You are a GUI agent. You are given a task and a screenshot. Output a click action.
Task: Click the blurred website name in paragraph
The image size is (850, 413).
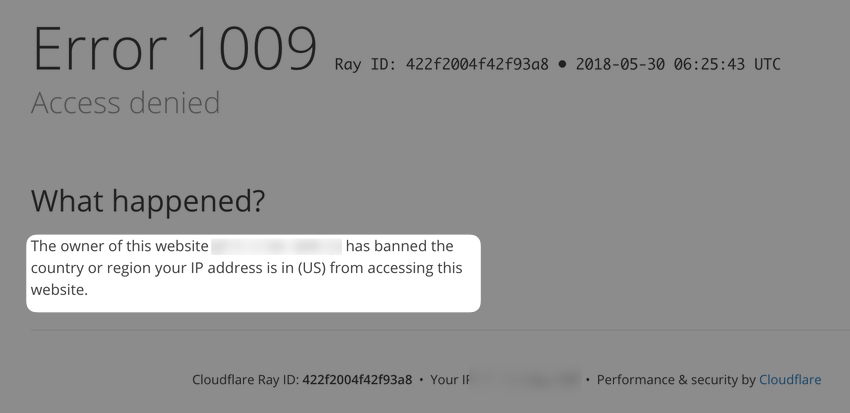coord(276,246)
